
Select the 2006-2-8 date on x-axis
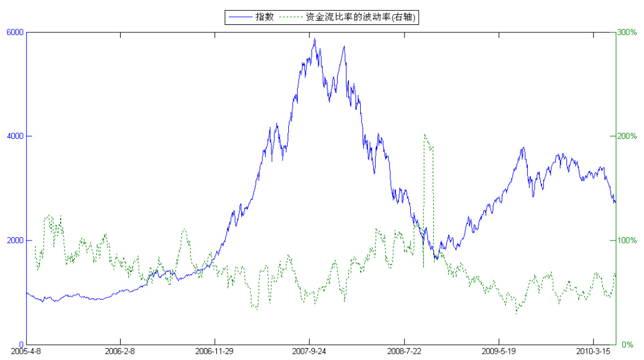[x=120, y=352]
